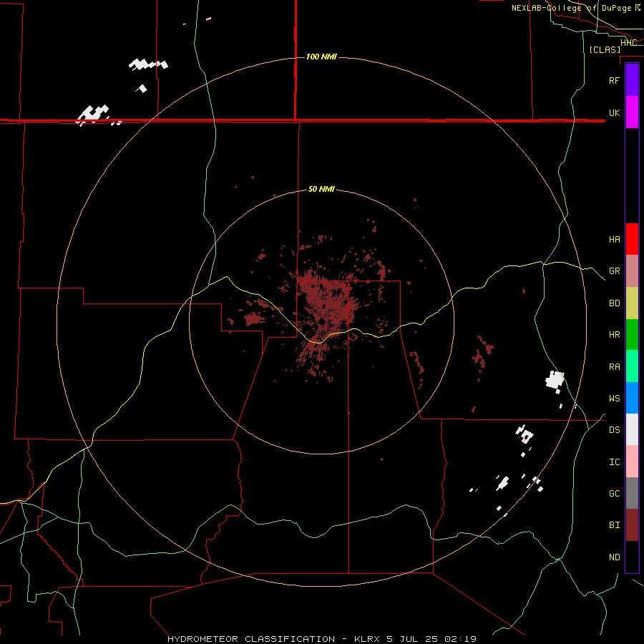Click the HHC product code label

pos(628,43)
